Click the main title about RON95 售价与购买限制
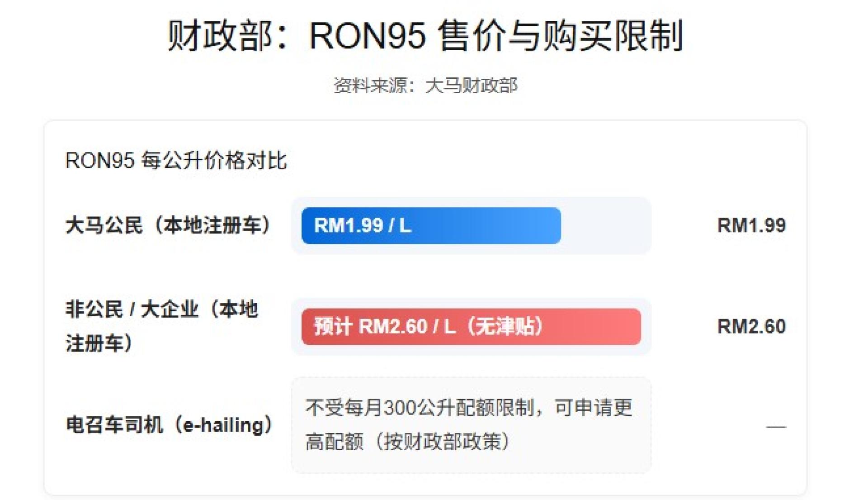This screenshot has width=868, height=500. pyautogui.click(x=425, y=35)
